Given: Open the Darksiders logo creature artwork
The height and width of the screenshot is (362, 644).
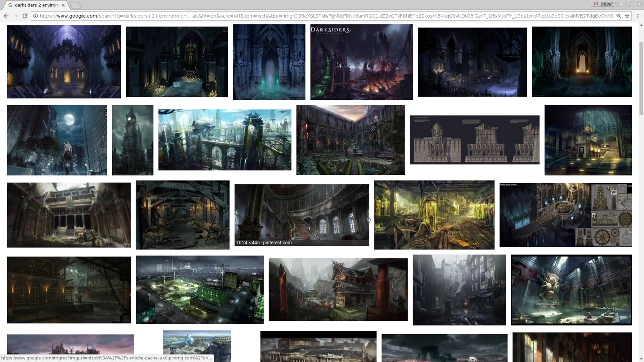Looking at the screenshot, I should pos(362,62).
